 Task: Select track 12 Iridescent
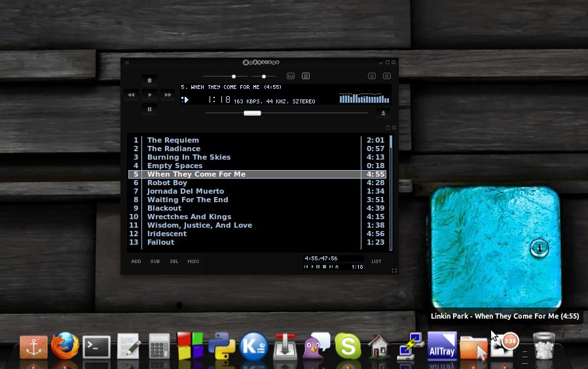click(257, 234)
